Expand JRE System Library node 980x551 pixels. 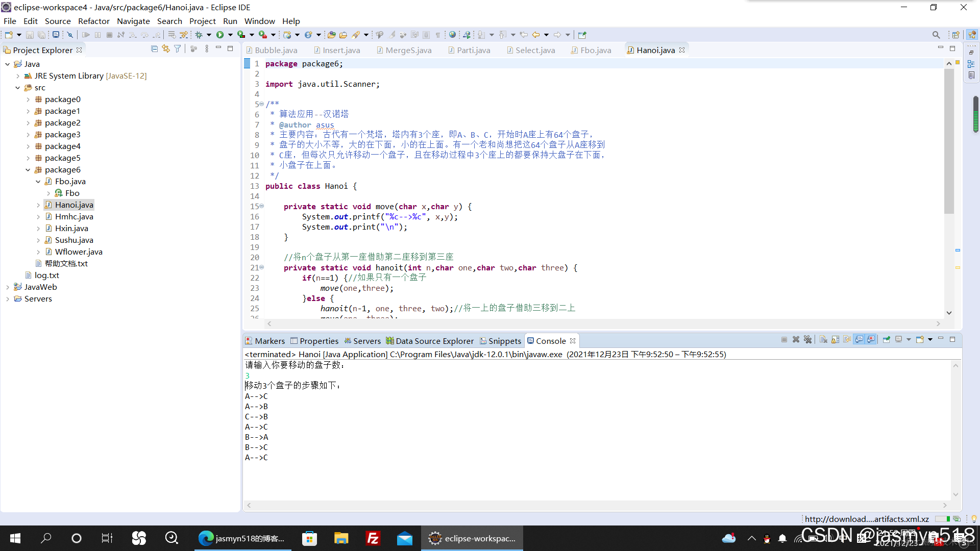18,76
